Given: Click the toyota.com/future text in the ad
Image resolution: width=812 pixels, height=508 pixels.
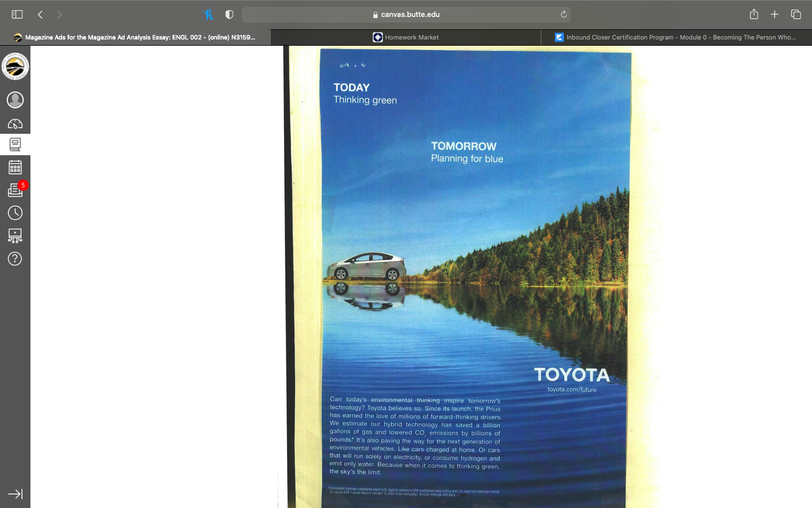Looking at the screenshot, I should pos(572,389).
